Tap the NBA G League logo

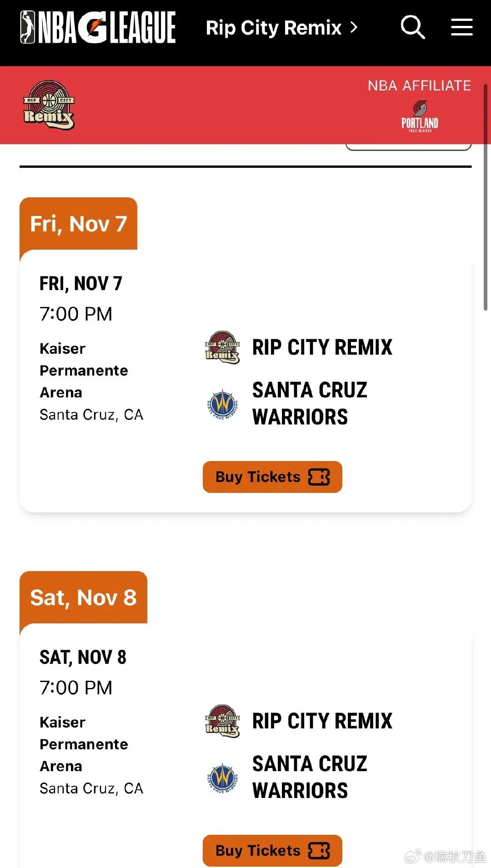point(98,27)
